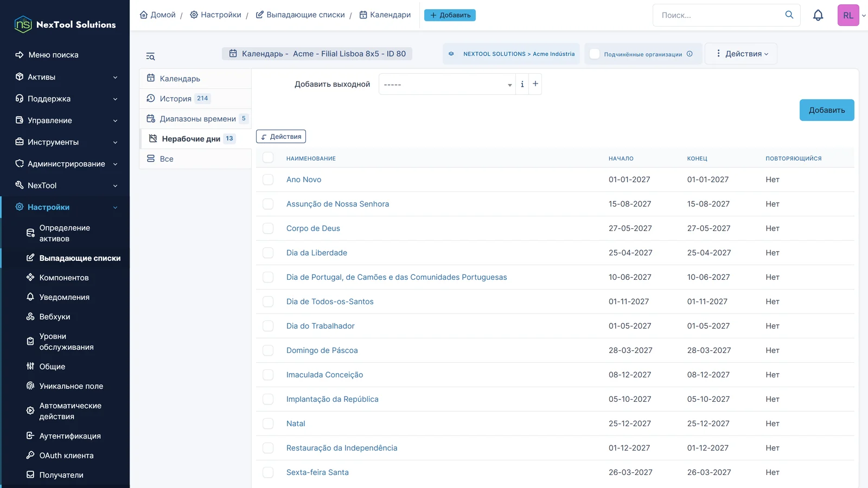
Task: Select the Все tab
Action: (x=195, y=158)
